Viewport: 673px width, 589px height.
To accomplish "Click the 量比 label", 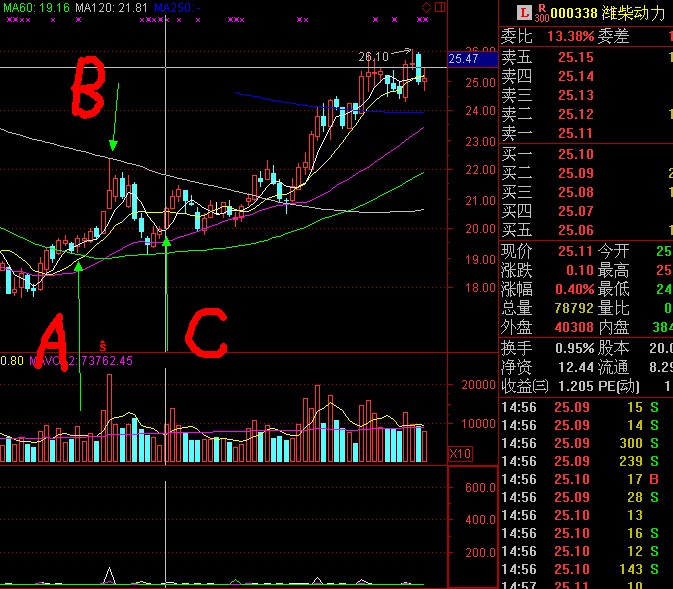I will tap(613, 308).
